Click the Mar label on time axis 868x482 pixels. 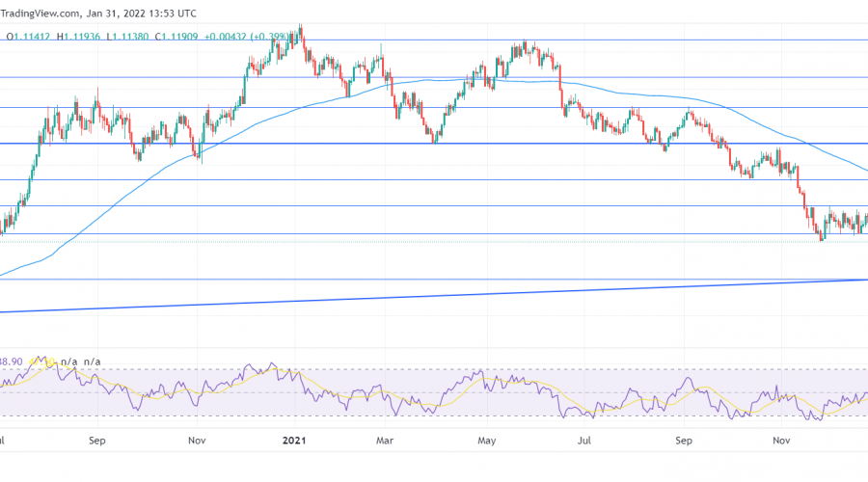pyautogui.click(x=385, y=441)
